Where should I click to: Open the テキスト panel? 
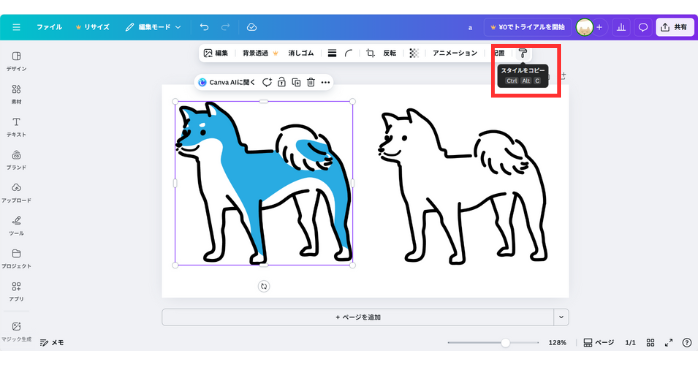click(x=16, y=127)
